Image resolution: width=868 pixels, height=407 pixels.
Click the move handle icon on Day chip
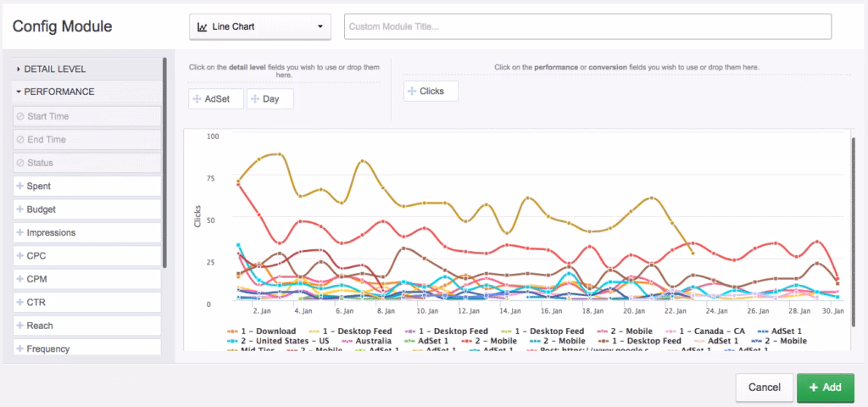[255, 99]
